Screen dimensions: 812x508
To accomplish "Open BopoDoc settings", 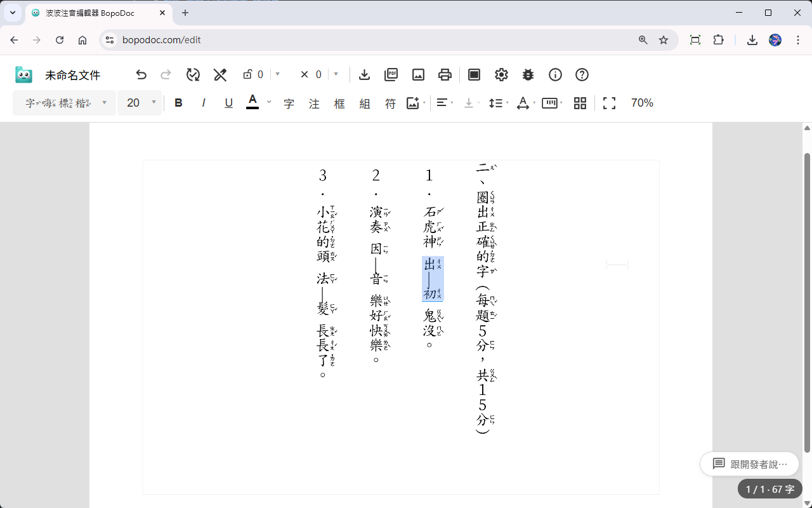I will [501, 74].
